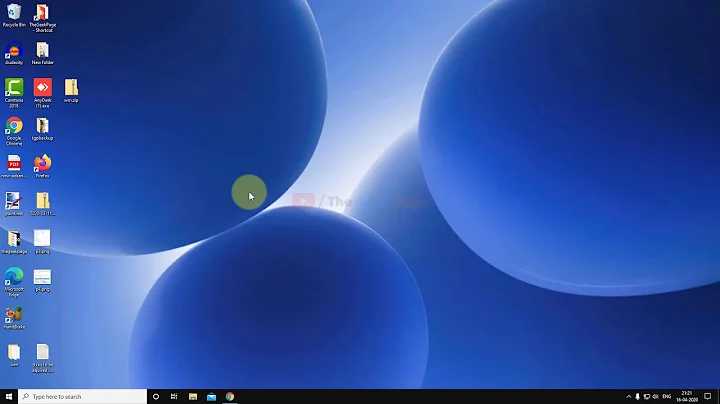Select the win.zip archive icon
Image resolution: width=720 pixels, height=404 pixels.
coord(71,90)
